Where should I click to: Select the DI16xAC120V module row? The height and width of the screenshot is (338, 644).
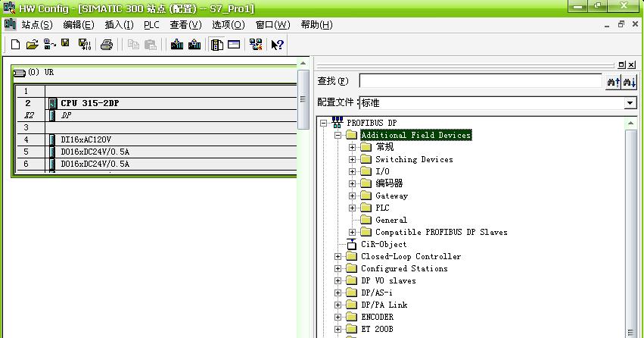pyautogui.click(x=157, y=139)
